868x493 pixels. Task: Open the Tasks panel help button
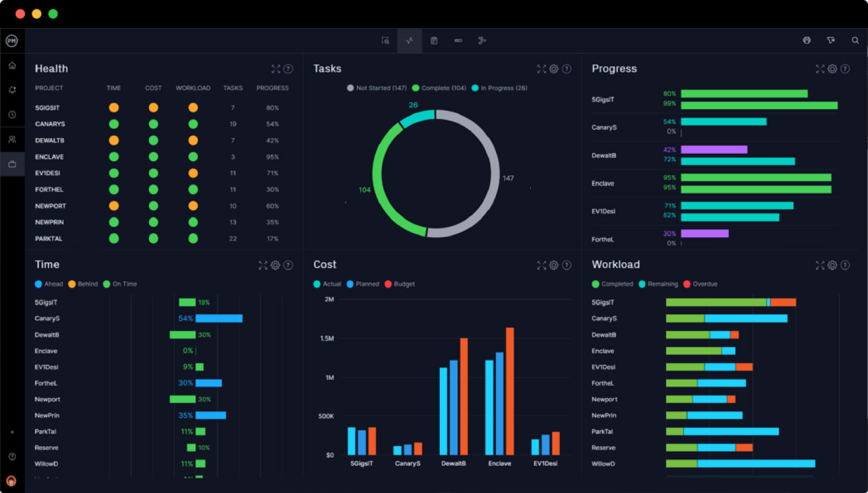pos(567,68)
